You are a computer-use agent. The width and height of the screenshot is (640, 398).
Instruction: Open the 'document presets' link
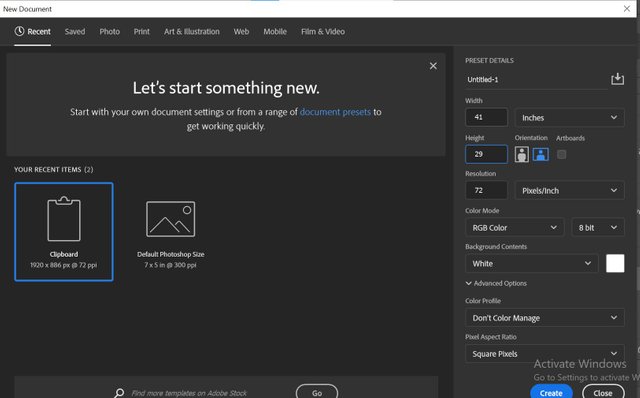click(335, 112)
